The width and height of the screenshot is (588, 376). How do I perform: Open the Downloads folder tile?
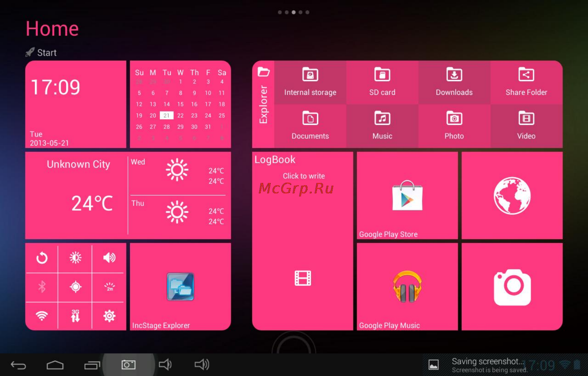pyautogui.click(x=454, y=82)
